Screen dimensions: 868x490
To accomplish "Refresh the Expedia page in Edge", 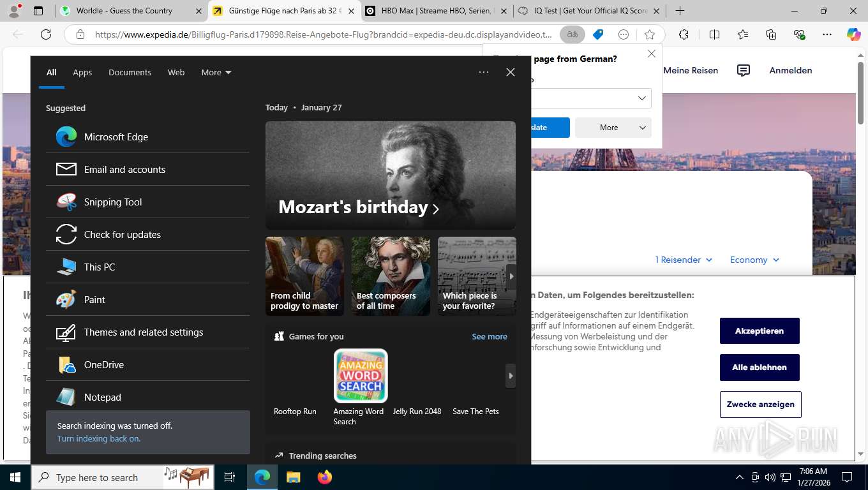I will click(x=46, y=34).
